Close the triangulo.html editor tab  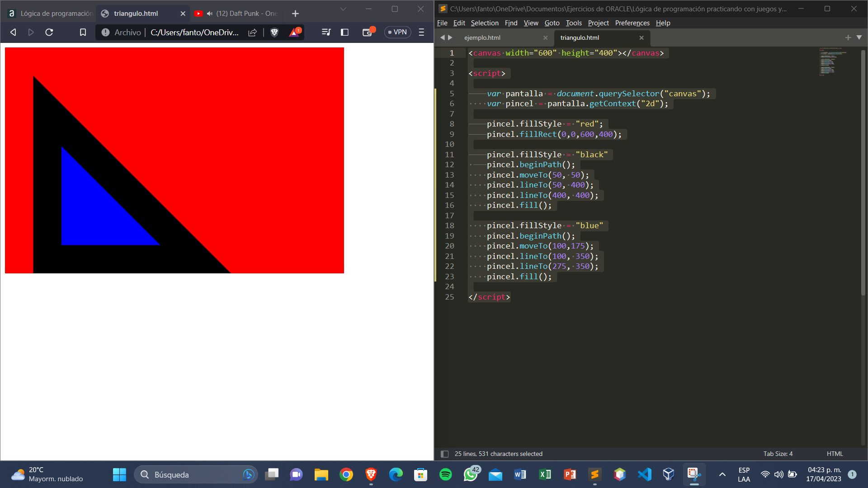[x=641, y=38]
